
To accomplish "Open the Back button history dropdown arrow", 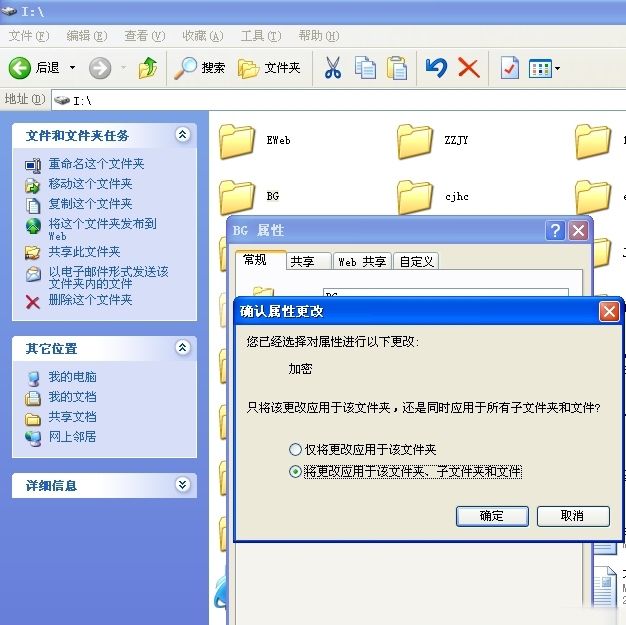I will (72, 68).
